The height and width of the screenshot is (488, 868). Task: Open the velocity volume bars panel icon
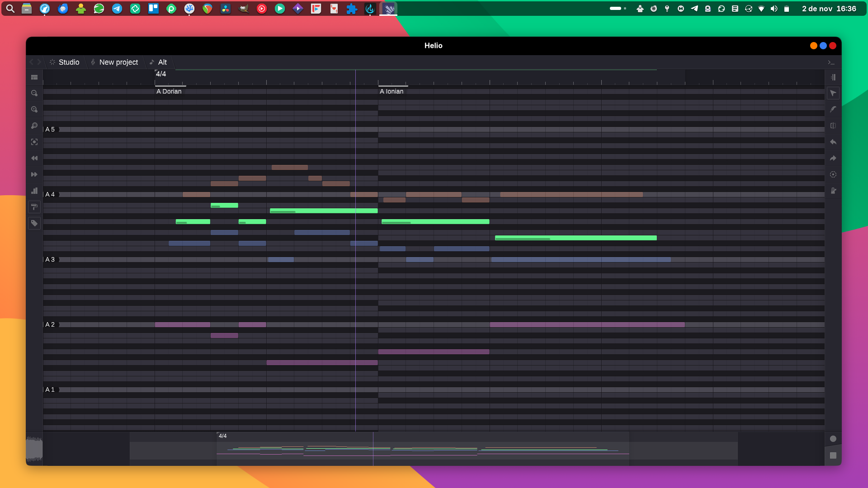34,191
